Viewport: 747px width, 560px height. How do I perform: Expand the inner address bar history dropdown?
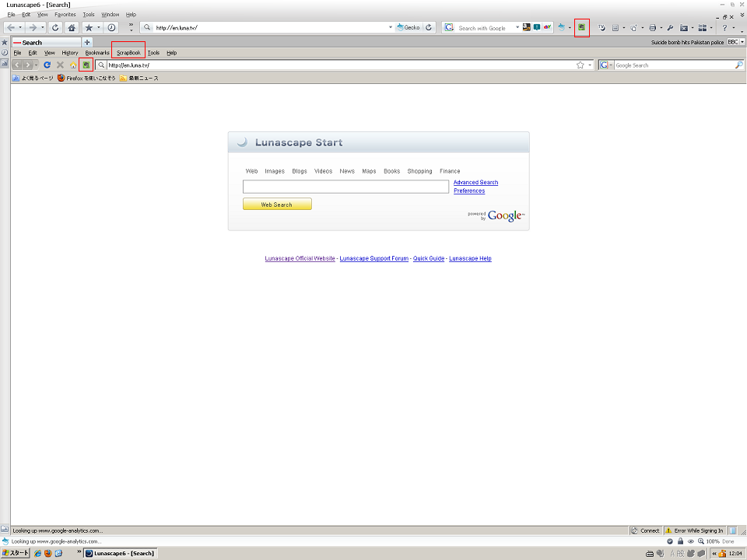tap(590, 65)
